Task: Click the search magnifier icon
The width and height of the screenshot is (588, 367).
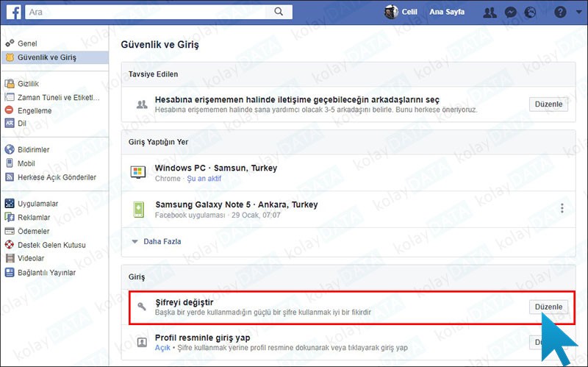Action: (x=279, y=12)
